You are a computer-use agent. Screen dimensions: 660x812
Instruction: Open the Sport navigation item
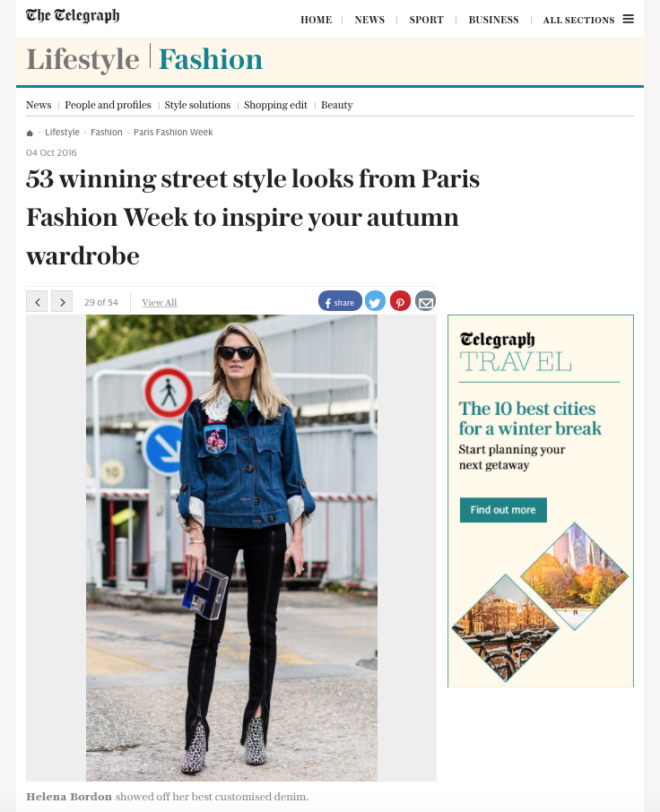pos(426,20)
